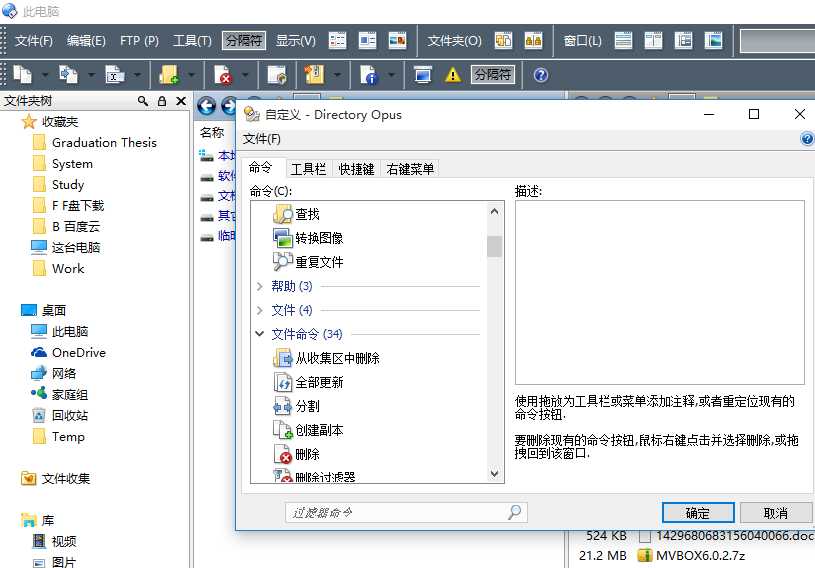This screenshot has height=568, width=815.
Task: Switch to the 快捷键 tab
Action: click(356, 169)
